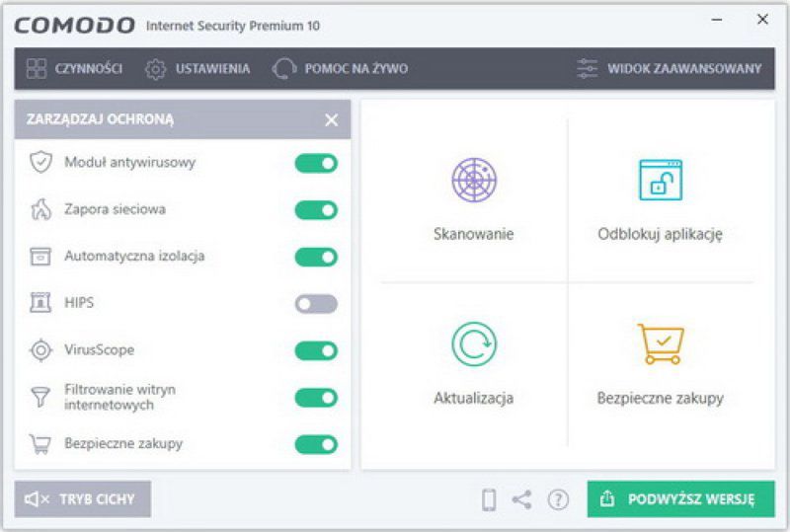Click the shield icon beside Moduł antywirusowy
This screenshot has width=790, height=532.
coord(40,162)
